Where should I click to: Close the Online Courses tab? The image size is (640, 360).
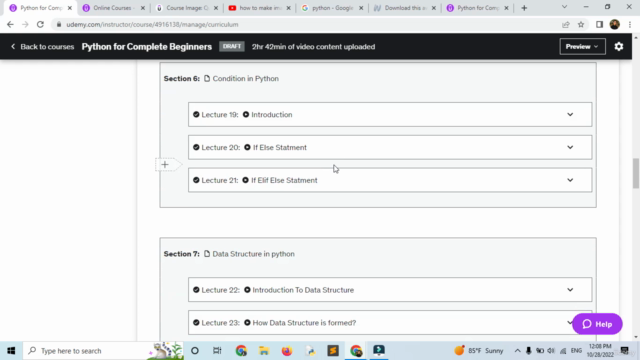(142, 8)
